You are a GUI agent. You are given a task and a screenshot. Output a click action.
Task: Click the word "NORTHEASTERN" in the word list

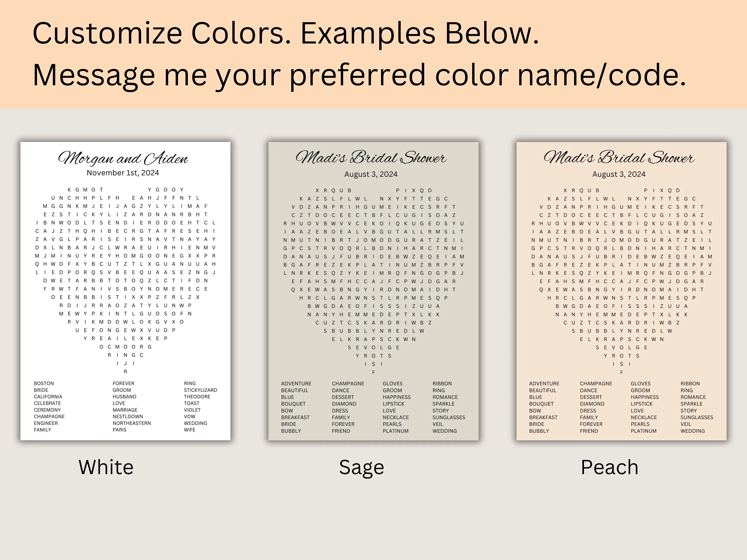(132, 423)
